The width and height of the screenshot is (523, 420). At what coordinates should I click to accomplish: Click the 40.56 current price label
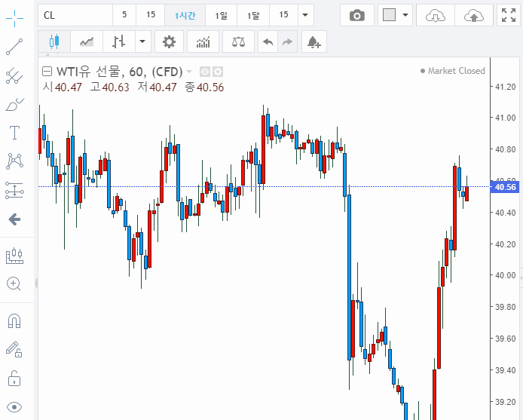[x=505, y=187]
